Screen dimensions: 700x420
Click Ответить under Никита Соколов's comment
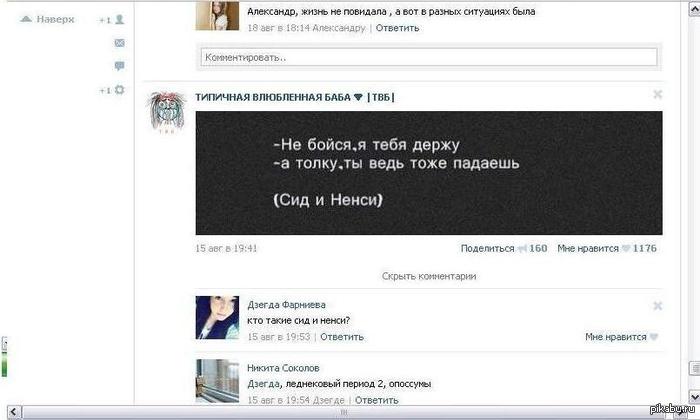[376, 400]
